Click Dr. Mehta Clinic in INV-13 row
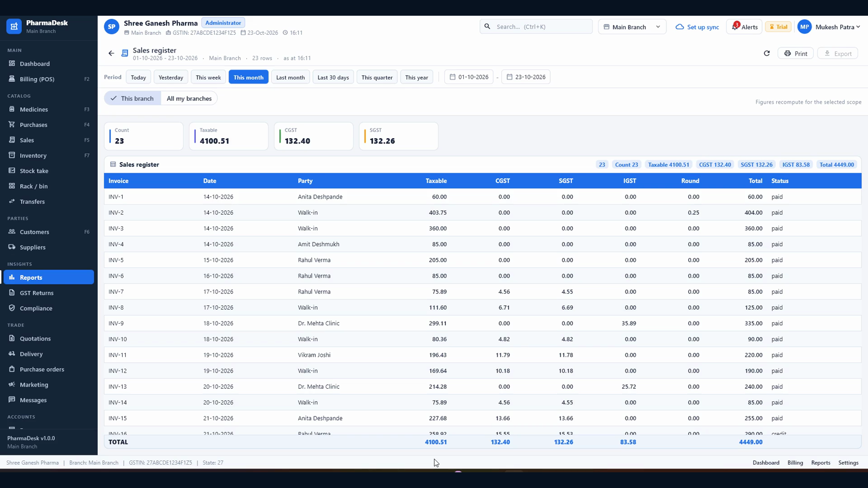Image resolution: width=868 pixels, height=488 pixels. (x=318, y=387)
